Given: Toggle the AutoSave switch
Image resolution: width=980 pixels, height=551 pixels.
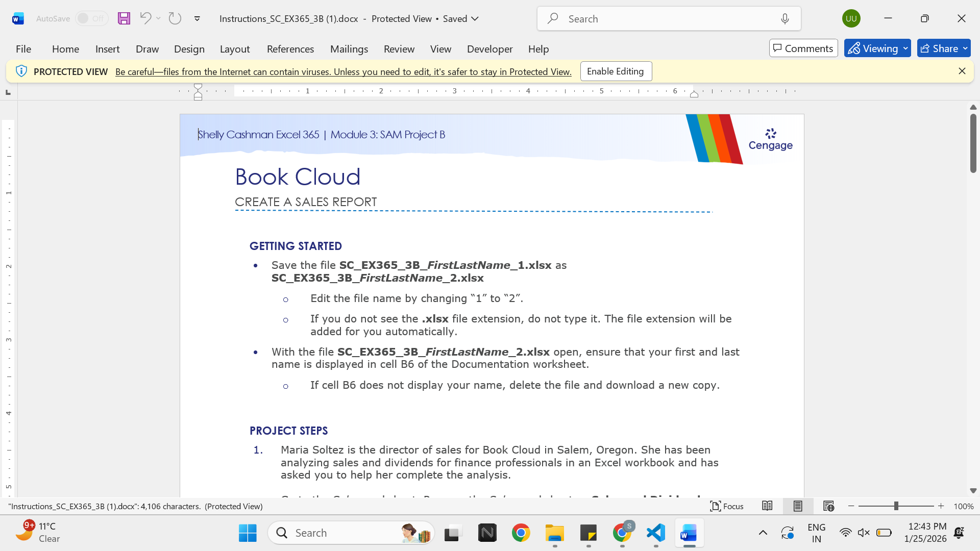Looking at the screenshot, I should coord(91,18).
